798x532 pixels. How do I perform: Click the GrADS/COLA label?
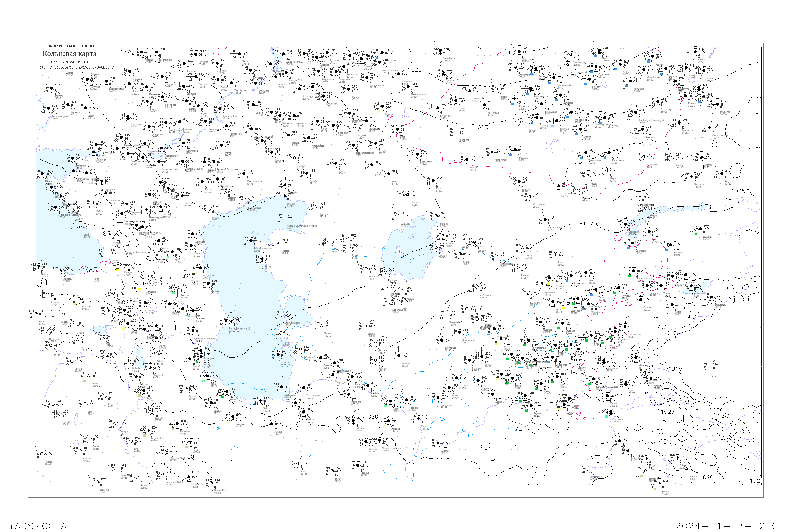[x=35, y=526]
